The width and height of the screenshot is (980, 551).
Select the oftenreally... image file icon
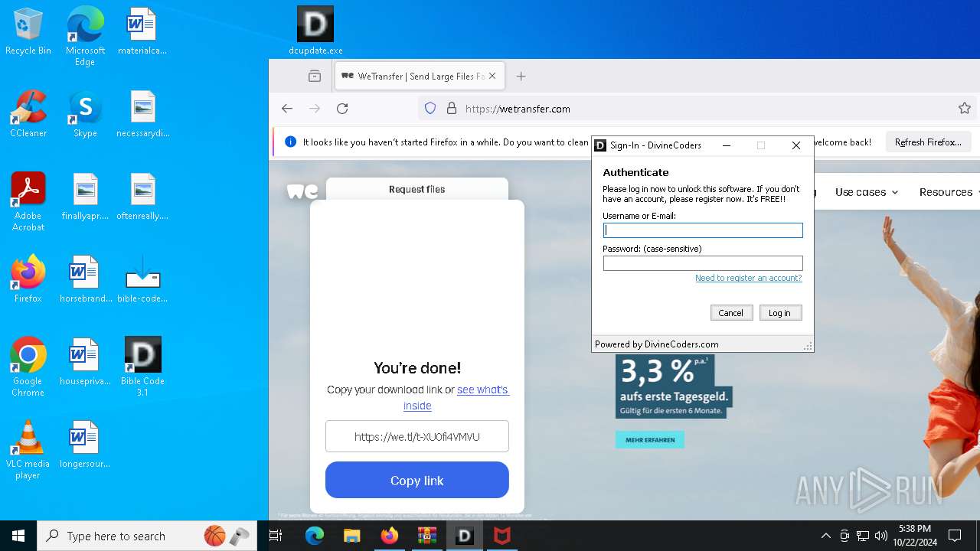click(x=142, y=197)
